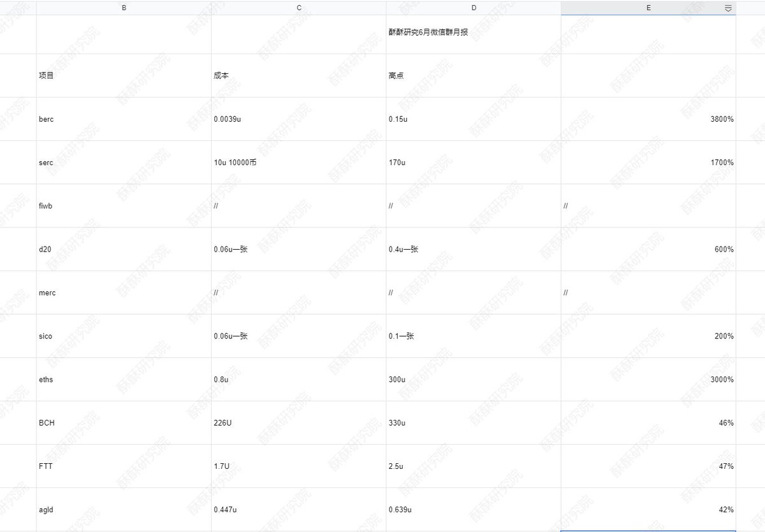The width and height of the screenshot is (765, 532).
Task: Click the title cell 酥酥研究6月微信群月报
Action: tap(474, 34)
